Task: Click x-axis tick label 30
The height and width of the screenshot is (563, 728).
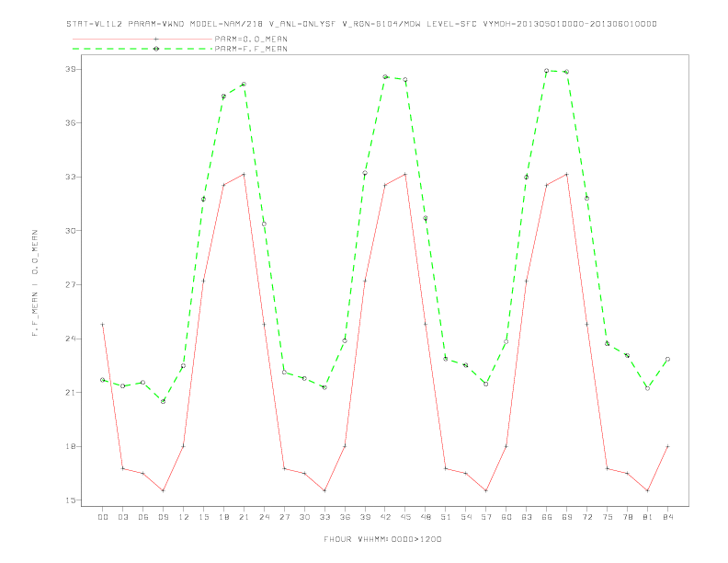Action: (304, 517)
